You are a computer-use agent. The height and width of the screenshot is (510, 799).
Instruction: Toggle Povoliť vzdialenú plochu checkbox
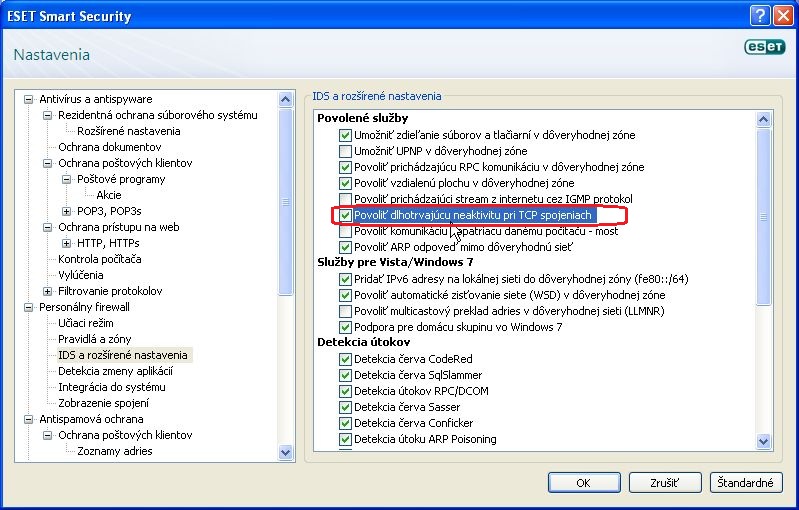(x=345, y=183)
